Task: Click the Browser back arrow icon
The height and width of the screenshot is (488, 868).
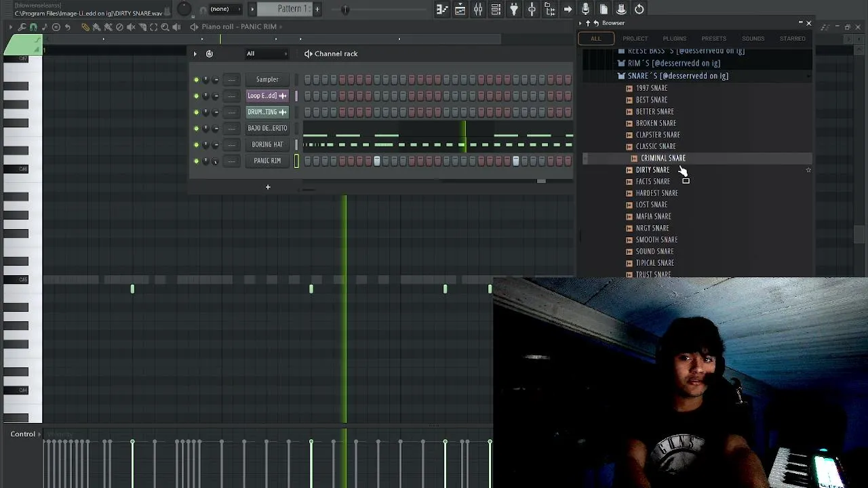Action: (596, 23)
